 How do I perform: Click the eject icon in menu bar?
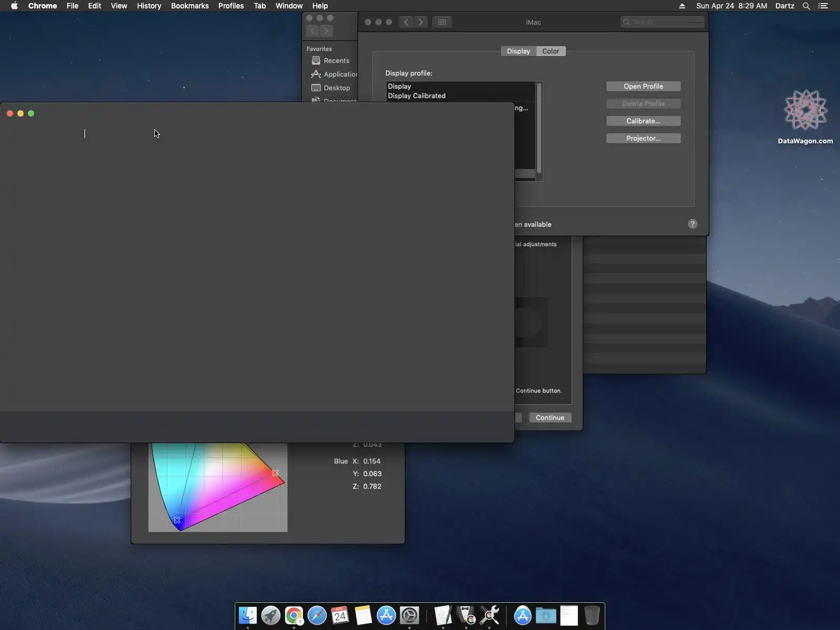682,6
